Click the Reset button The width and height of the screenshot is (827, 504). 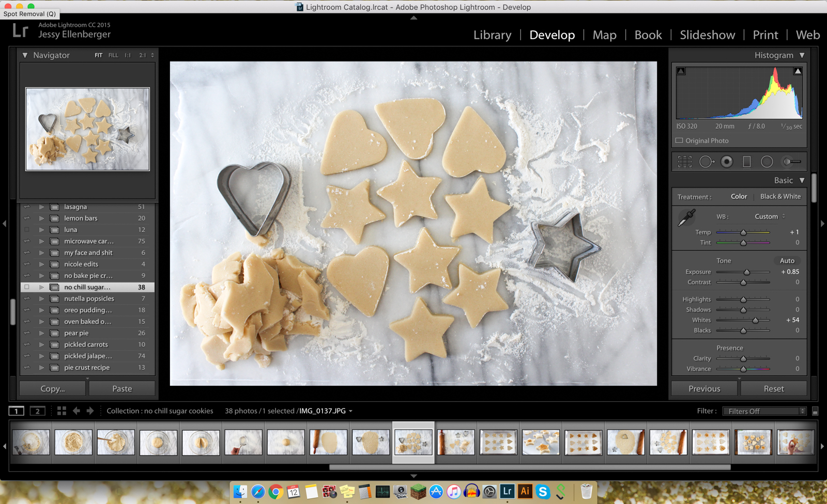[x=774, y=388]
